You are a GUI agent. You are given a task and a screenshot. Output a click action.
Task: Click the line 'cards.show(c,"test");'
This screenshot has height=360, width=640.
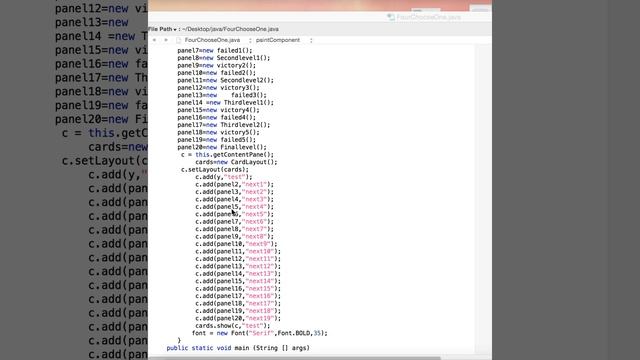(x=232, y=326)
